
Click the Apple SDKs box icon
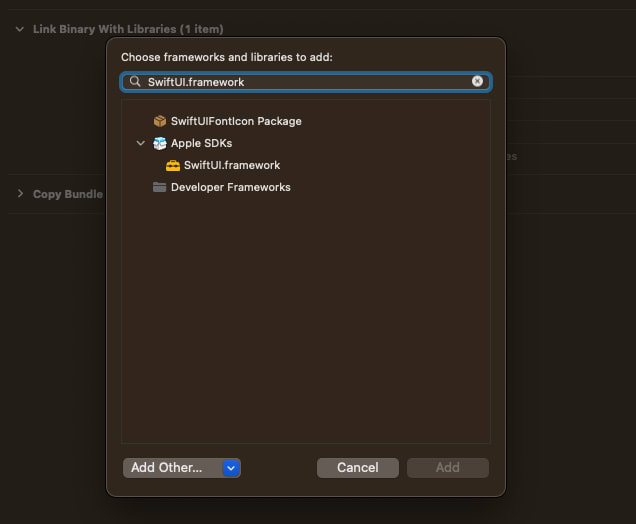coord(160,143)
